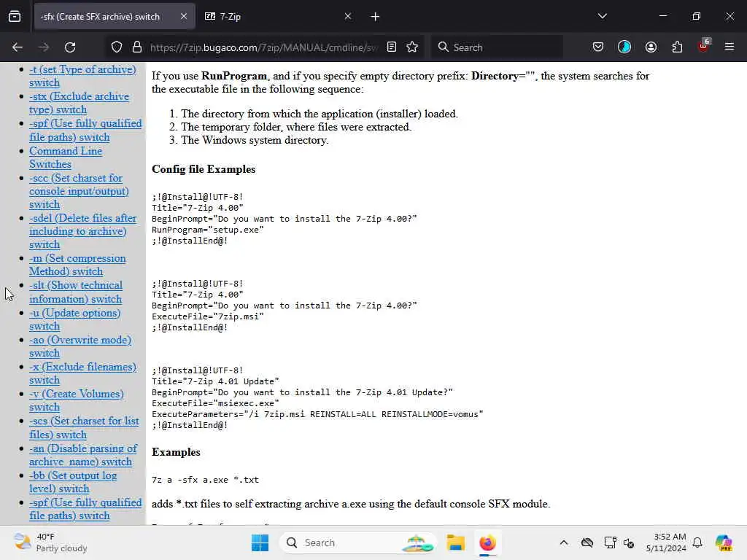Open notifications bell in system tray

(x=697, y=542)
